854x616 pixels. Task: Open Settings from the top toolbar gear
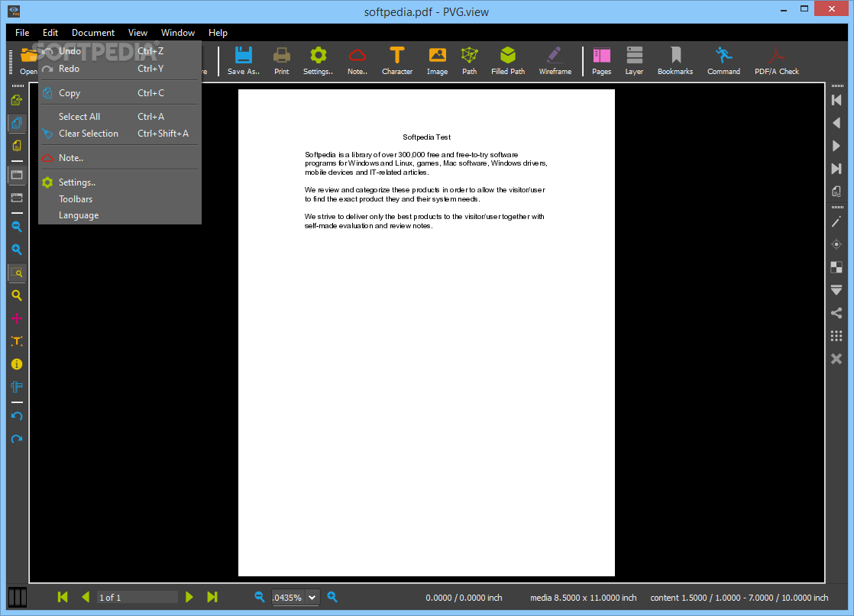click(318, 60)
